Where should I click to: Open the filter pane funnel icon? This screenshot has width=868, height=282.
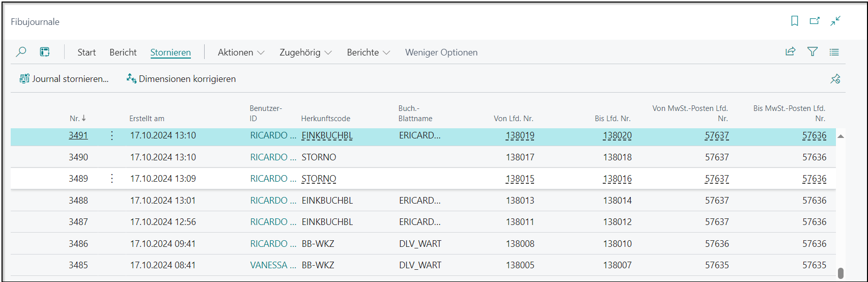point(813,51)
